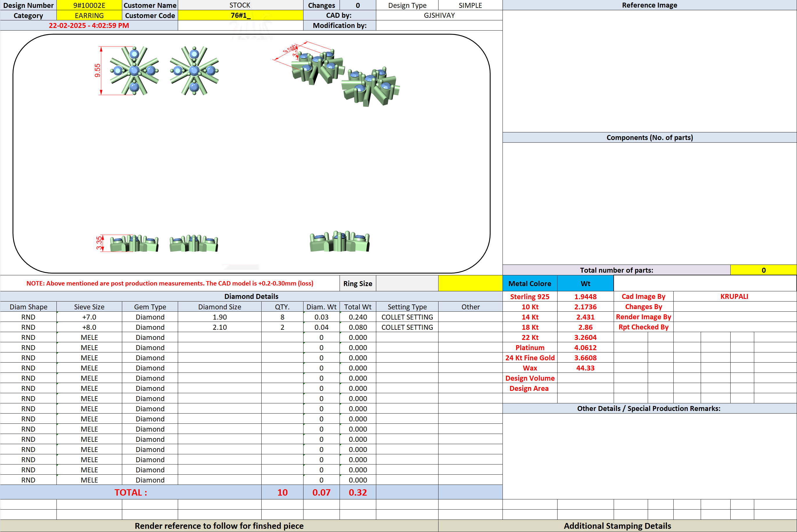
Task: Select QTY value 2 in second row
Action: click(x=282, y=327)
